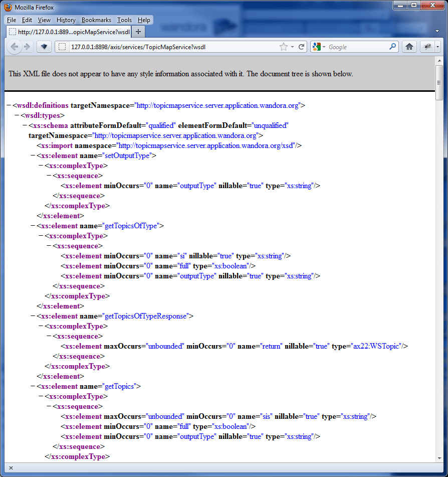This screenshot has width=448, height=477.
Task: Click the vertical scrollbar down arrow
Action: [439, 458]
